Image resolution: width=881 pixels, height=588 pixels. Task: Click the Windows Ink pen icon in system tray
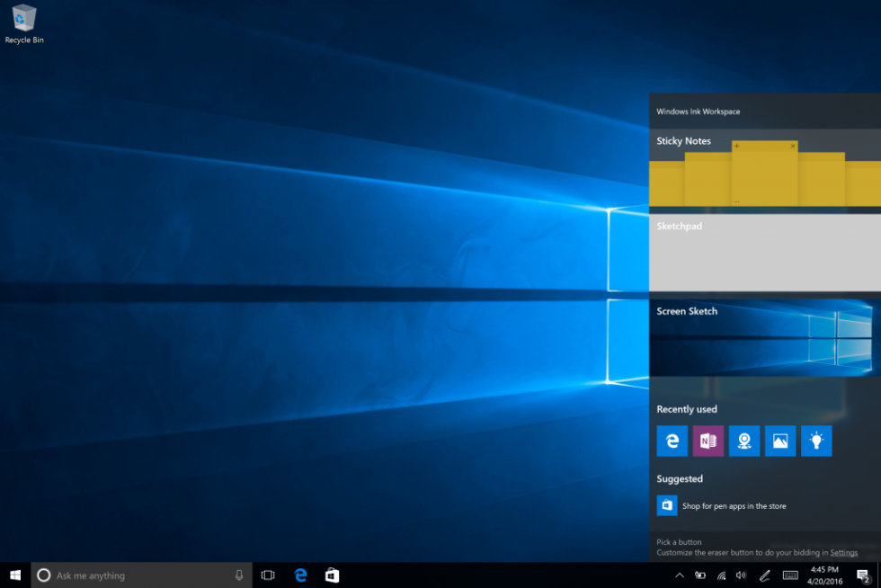(764, 575)
